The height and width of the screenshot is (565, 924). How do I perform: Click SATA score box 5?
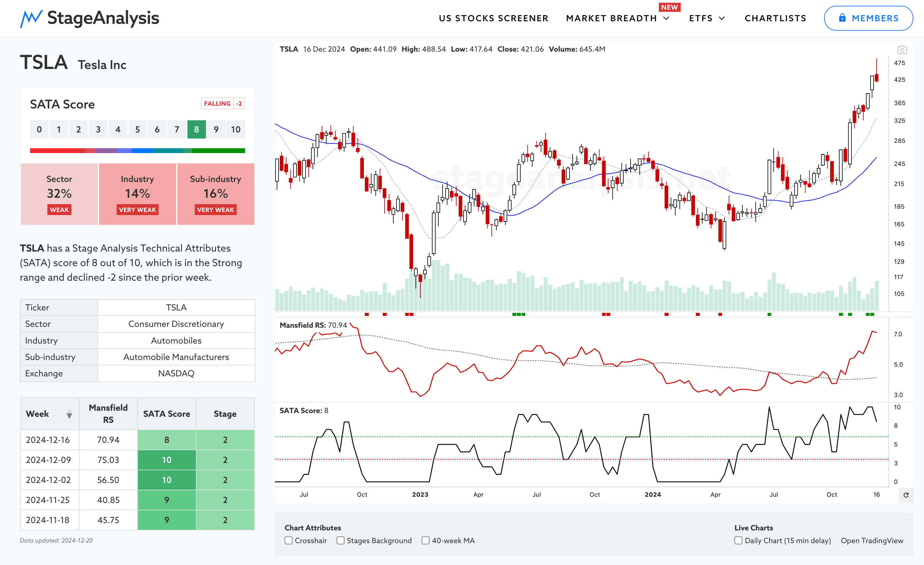coord(137,129)
